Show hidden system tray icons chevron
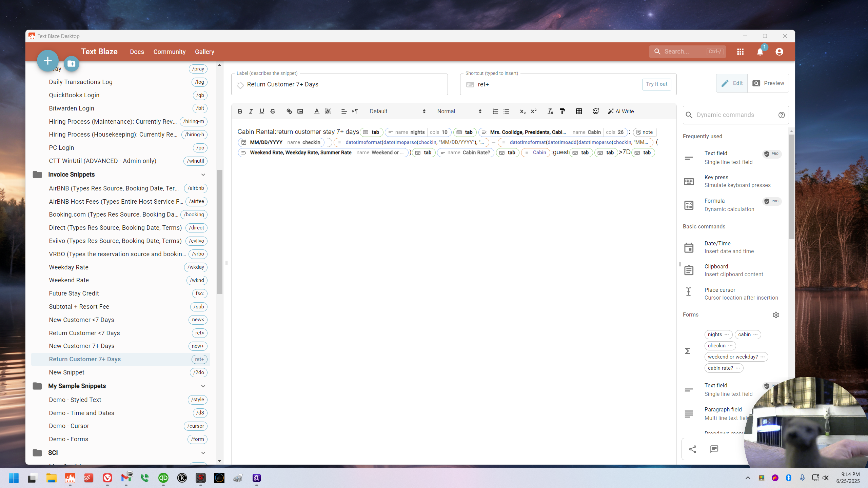 [748, 478]
